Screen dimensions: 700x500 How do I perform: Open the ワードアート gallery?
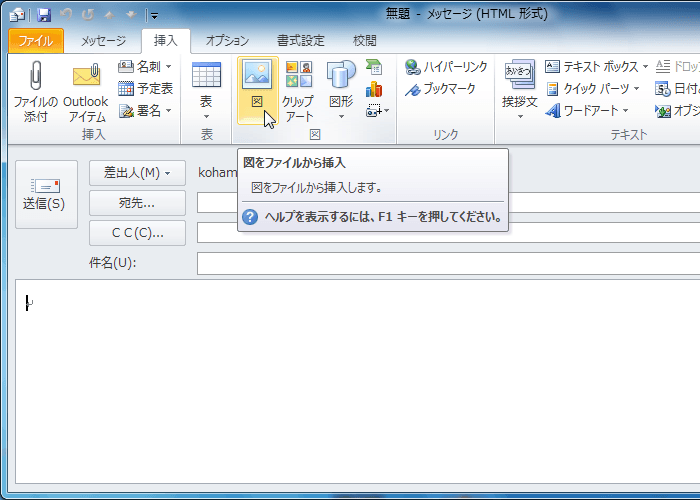coord(587,110)
